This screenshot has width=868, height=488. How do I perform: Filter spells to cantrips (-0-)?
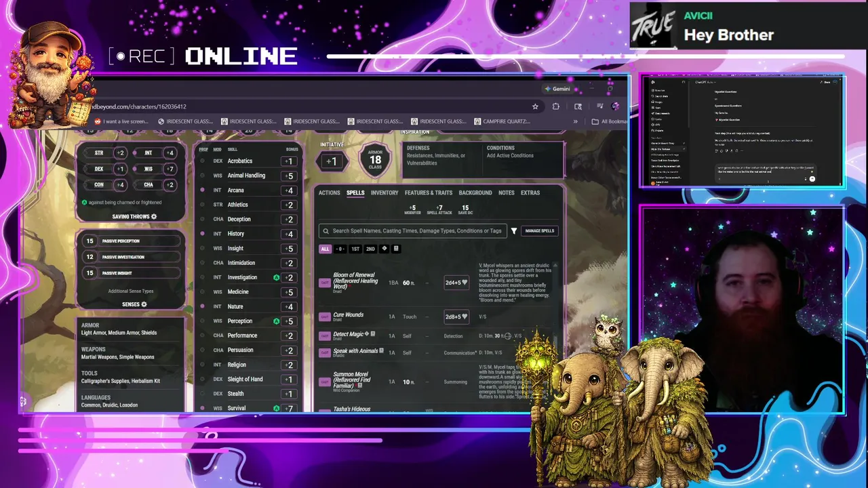(x=340, y=249)
